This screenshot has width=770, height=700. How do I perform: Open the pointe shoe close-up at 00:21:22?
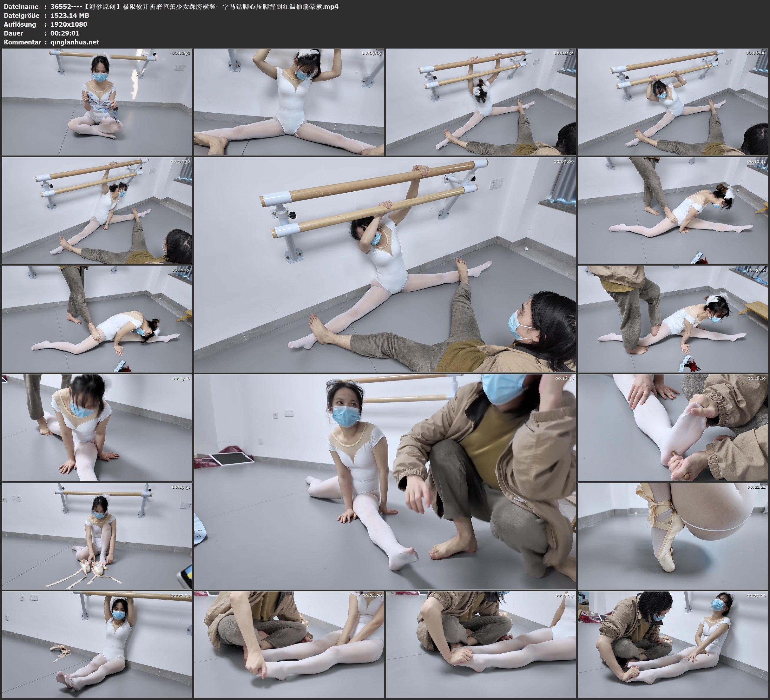(x=673, y=536)
